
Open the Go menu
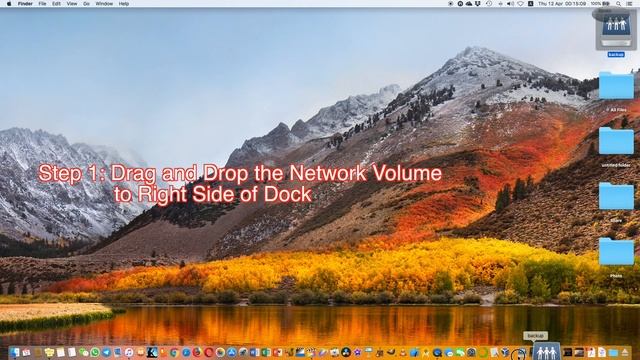click(x=86, y=4)
